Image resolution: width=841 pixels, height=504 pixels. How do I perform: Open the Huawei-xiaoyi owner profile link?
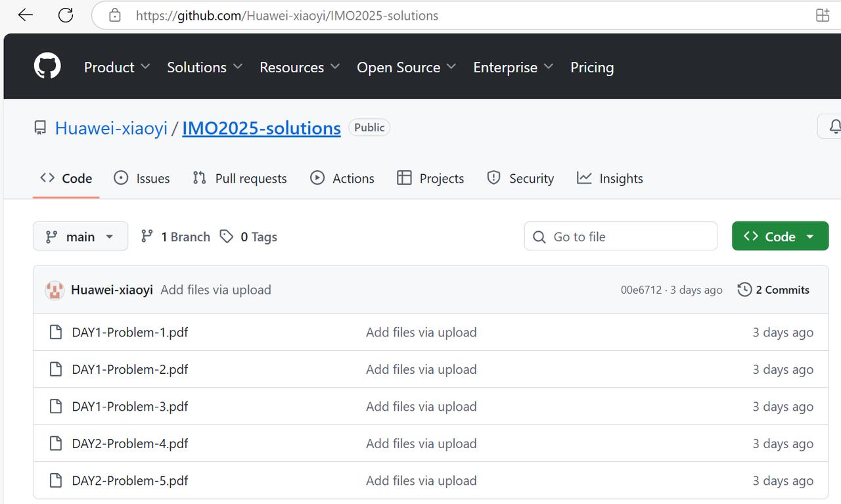click(111, 127)
